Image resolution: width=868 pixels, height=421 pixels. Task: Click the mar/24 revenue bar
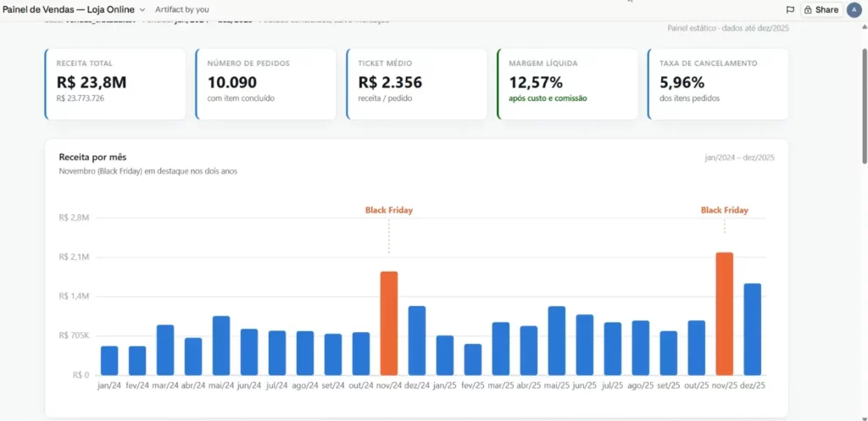(165, 350)
